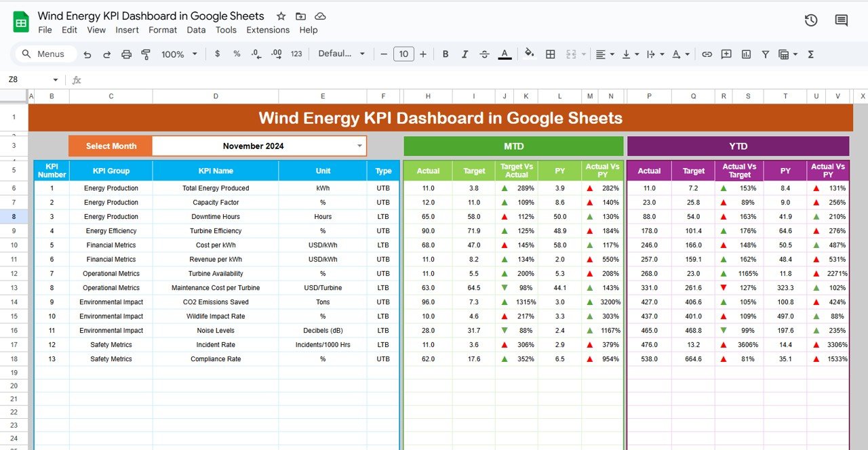
Task: Decrease the font size with minus
Action: pos(384,54)
